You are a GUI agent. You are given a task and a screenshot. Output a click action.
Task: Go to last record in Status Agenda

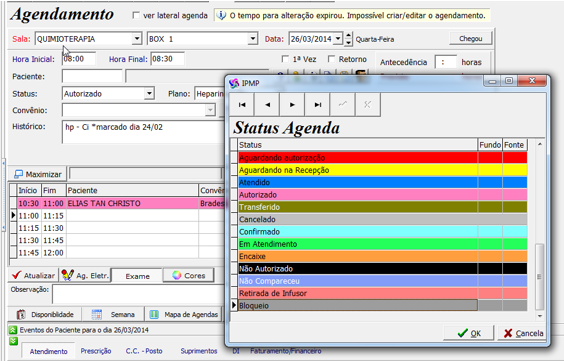click(317, 105)
